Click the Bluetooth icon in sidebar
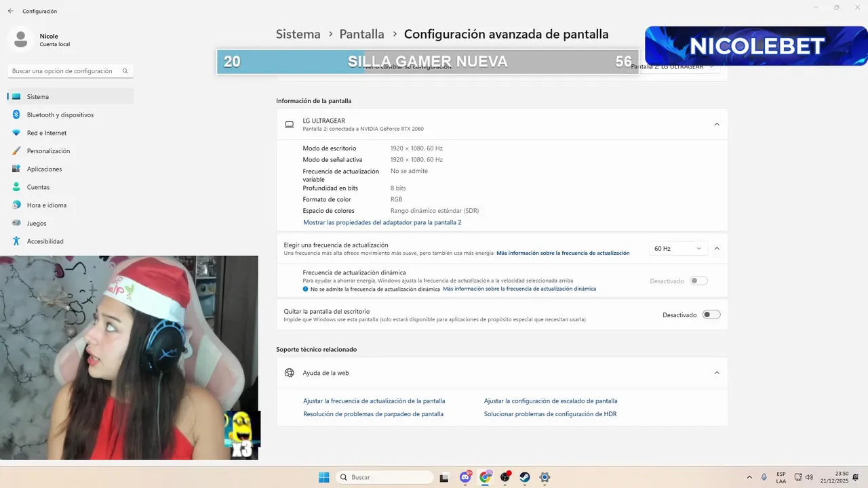Viewport: 868px width, 488px height. [16, 115]
